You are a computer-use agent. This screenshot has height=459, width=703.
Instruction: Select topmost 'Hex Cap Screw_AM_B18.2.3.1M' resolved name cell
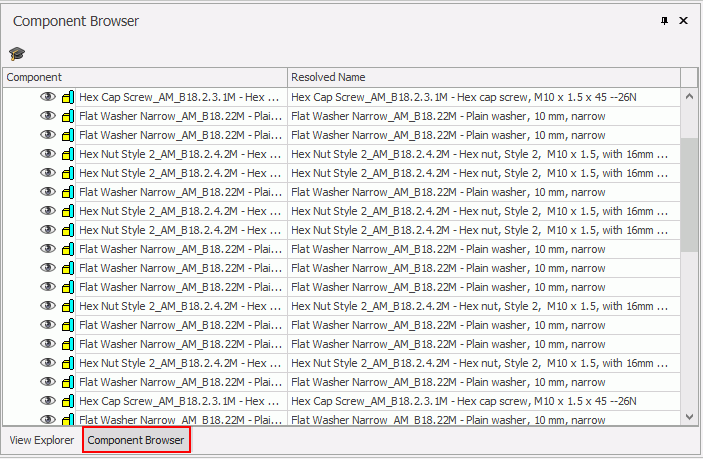[484, 97]
